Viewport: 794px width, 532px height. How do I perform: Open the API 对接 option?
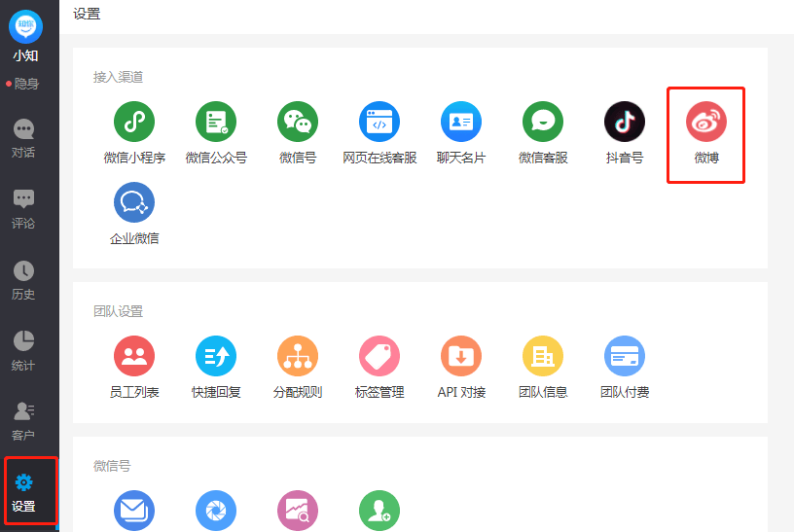(x=461, y=356)
